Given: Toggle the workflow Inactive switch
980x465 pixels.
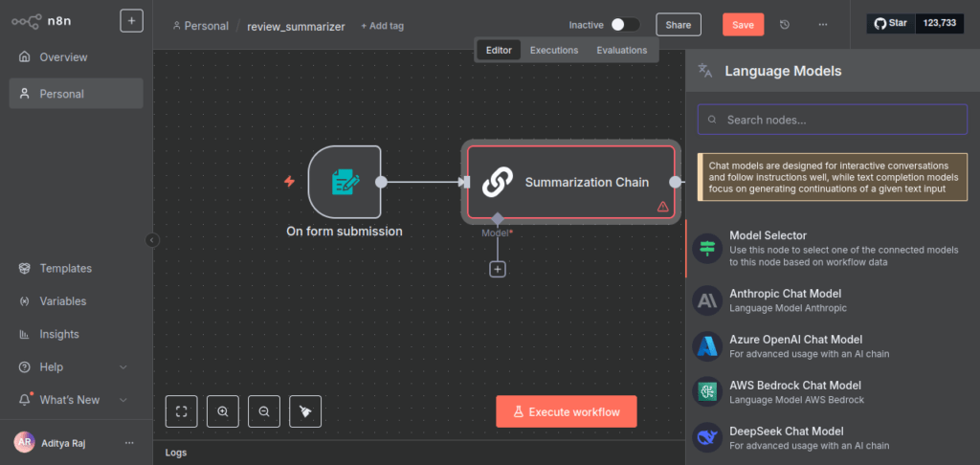Looking at the screenshot, I should [x=625, y=25].
